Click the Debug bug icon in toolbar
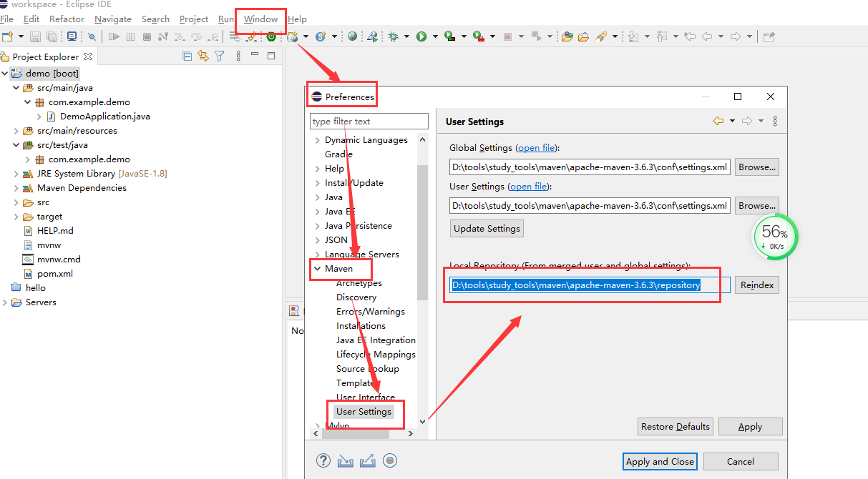 point(394,36)
